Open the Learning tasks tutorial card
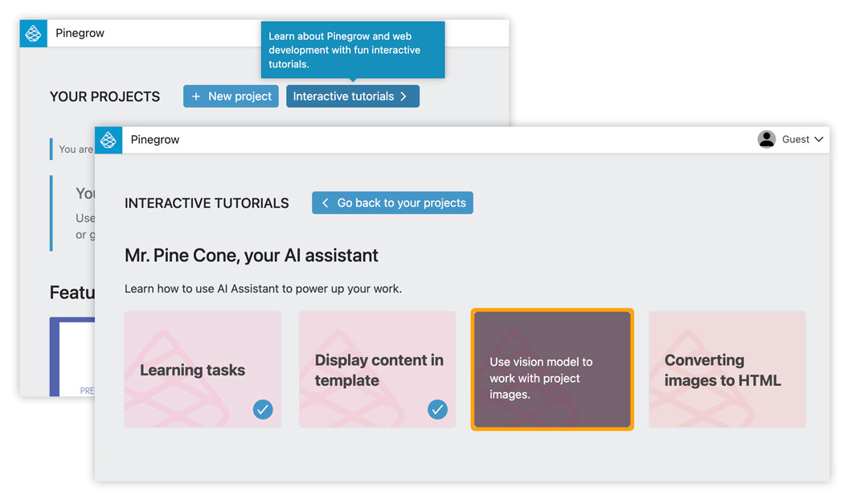 [x=203, y=369]
